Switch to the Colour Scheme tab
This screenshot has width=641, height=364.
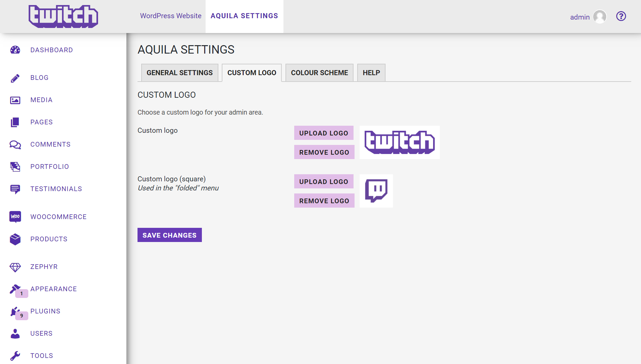tap(319, 73)
